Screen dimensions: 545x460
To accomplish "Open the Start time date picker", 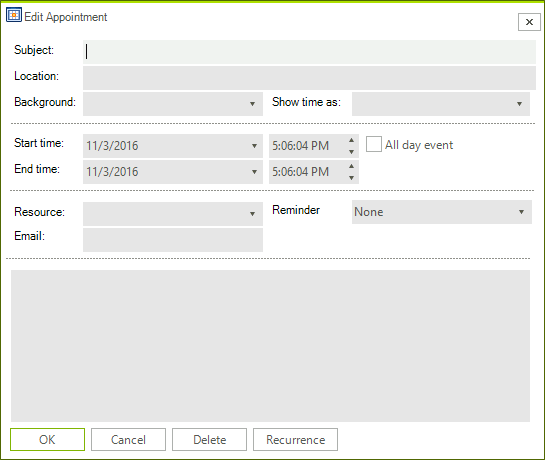I will coord(254,146).
